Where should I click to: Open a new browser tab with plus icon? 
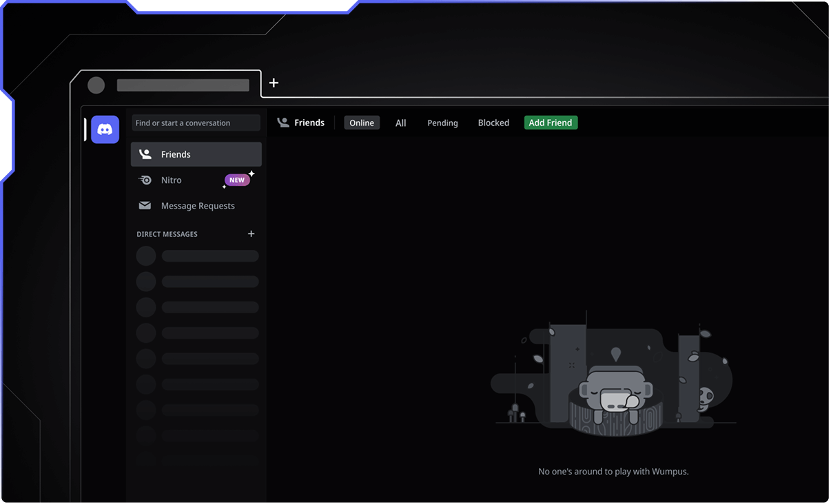274,83
